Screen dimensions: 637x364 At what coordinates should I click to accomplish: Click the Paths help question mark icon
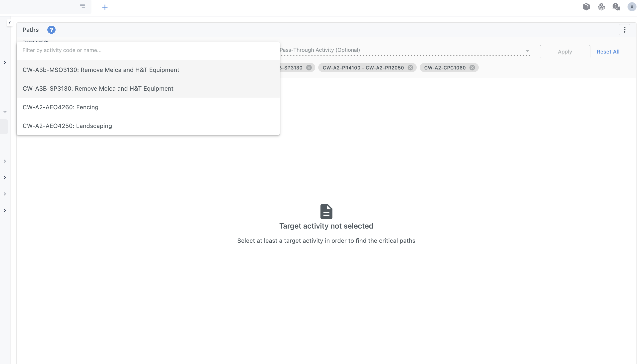51,30
